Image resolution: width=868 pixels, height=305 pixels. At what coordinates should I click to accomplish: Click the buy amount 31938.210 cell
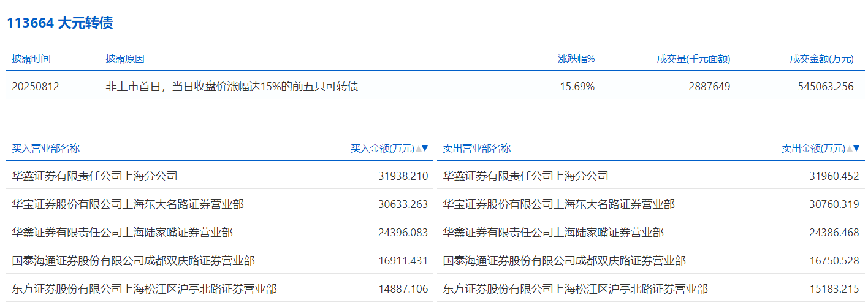click(x=403, y=176)
